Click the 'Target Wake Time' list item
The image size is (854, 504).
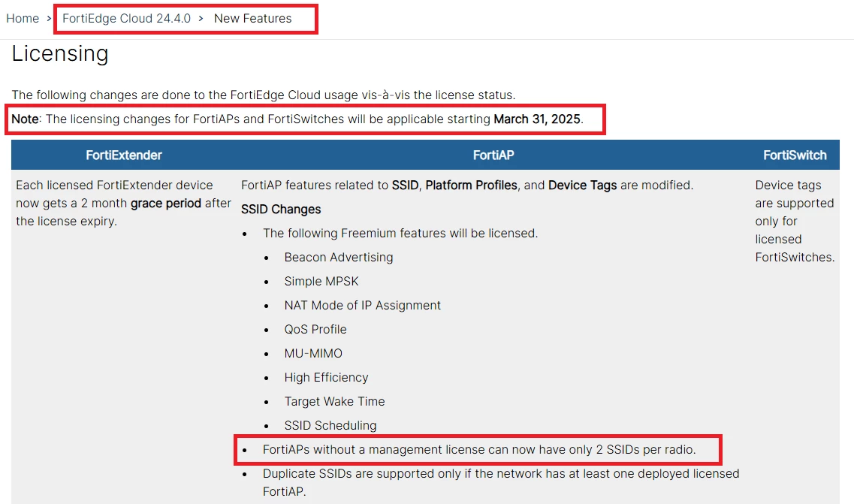[334, 401]
